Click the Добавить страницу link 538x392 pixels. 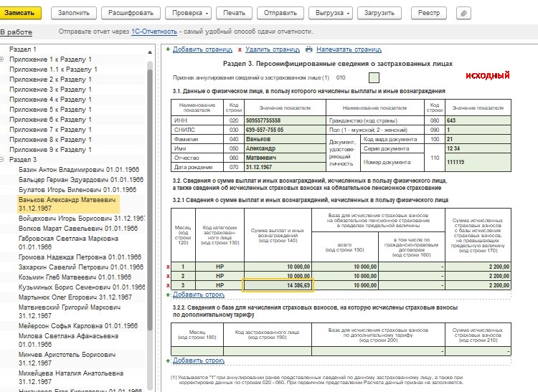coord(202,49)
